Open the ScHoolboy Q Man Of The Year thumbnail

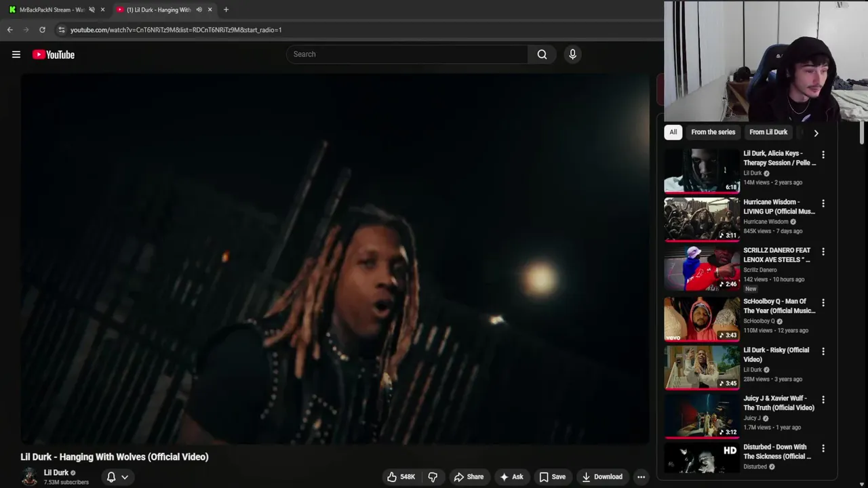point(702,319)
